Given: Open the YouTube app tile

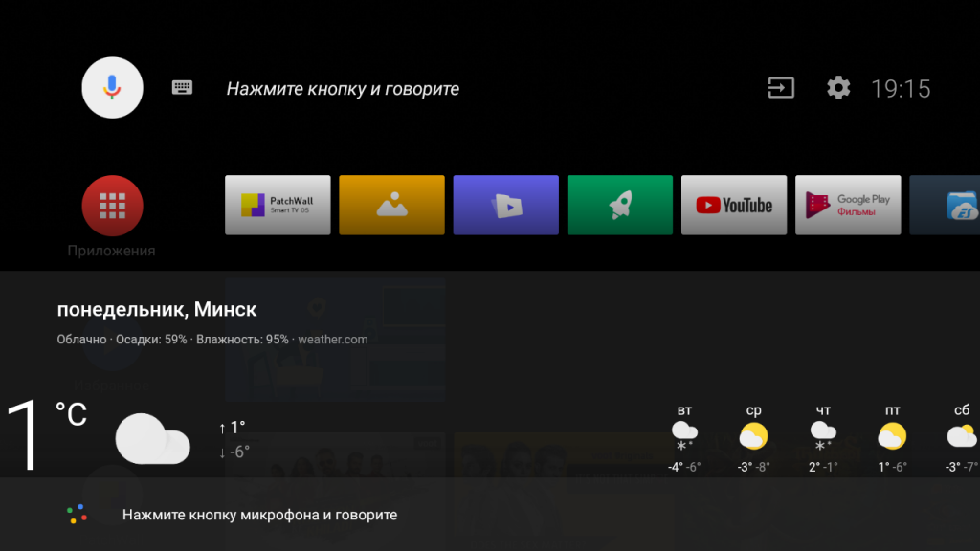Looking at the screenshot, I should pos(734,205).
